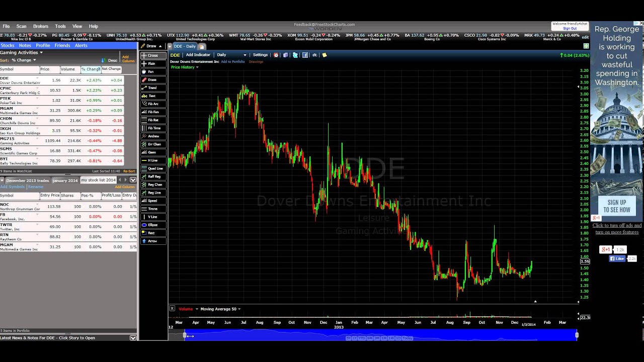Open the File menu
Image resolution: width=644 pixels, height=362 pixels.
[6, 26]
